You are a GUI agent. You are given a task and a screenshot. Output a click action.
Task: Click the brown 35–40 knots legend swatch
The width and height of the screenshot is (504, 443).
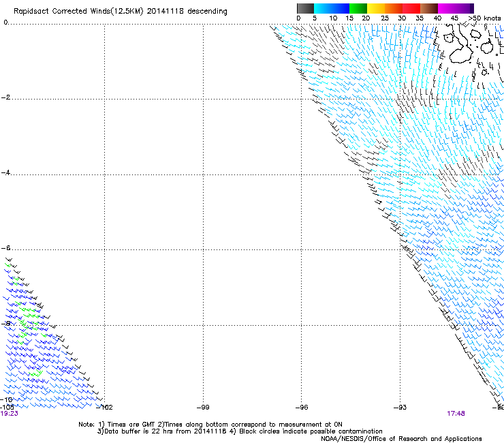click(429, 8)
